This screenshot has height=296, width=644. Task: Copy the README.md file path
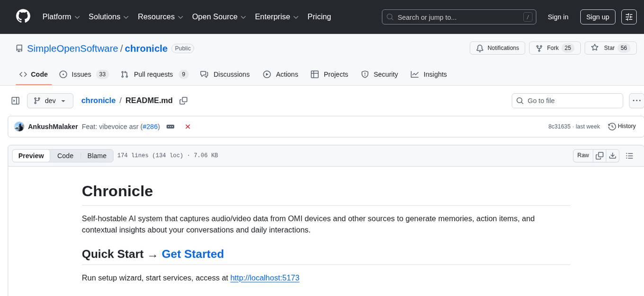(184, 101)
